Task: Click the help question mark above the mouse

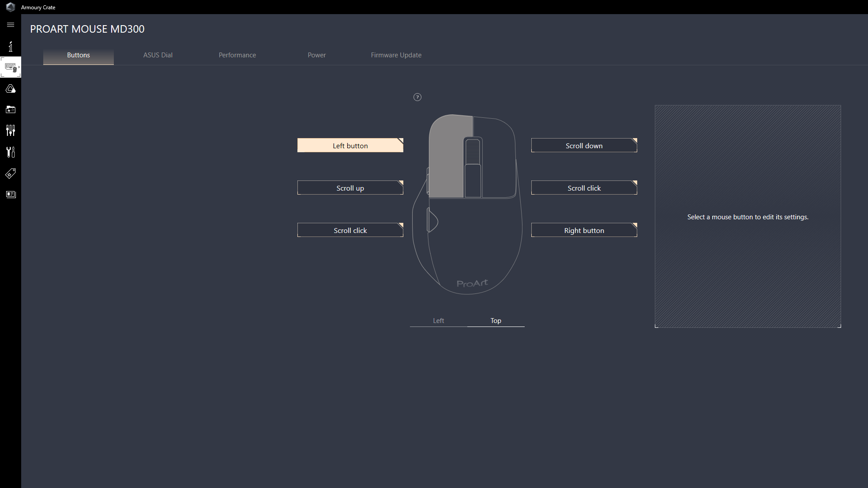Action: tap(417, 97)
